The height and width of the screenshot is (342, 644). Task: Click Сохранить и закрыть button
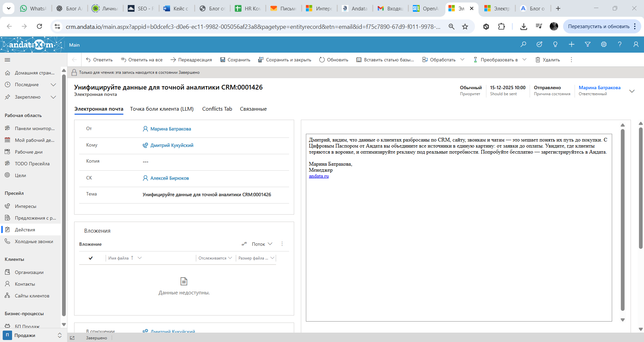point(285,60)
